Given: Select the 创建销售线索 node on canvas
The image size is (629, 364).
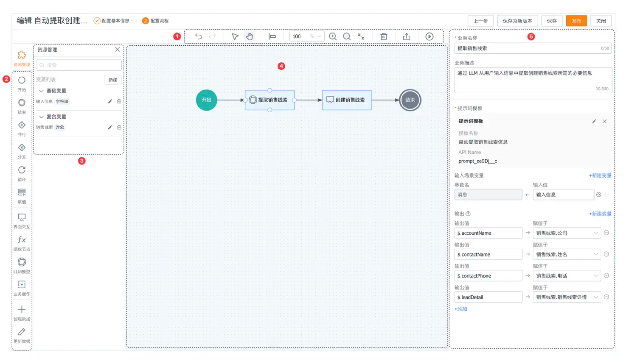Looking at the screenshot, I should point(347,100).
